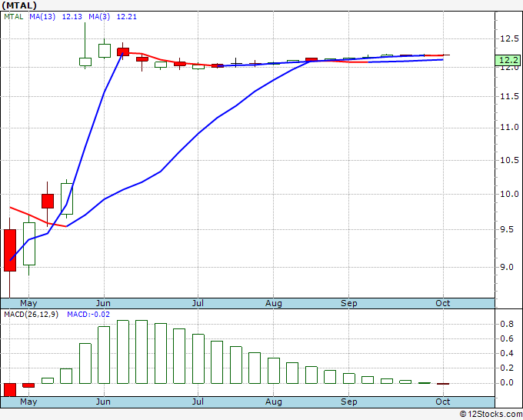Viewport: 523px width, 420px height.
Task: Click the red candlestick near 10.0
Action: coord(48,202)
